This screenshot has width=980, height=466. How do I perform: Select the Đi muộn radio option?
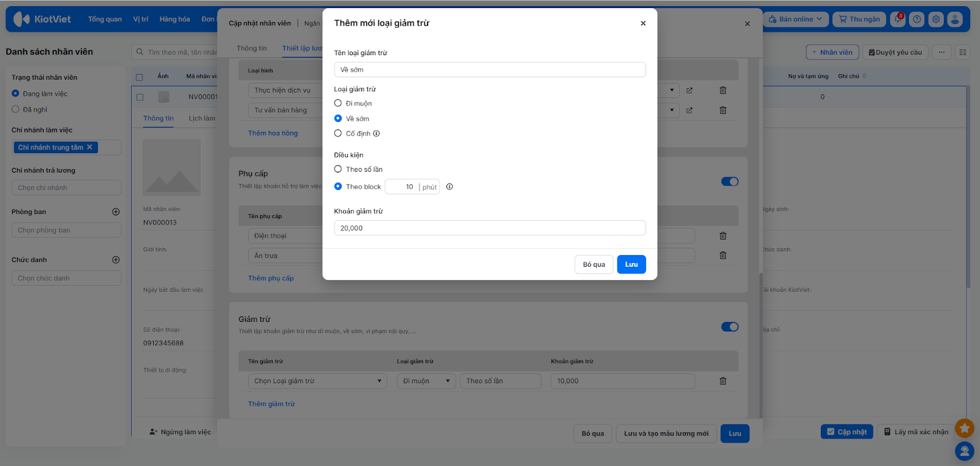[338, 104]
